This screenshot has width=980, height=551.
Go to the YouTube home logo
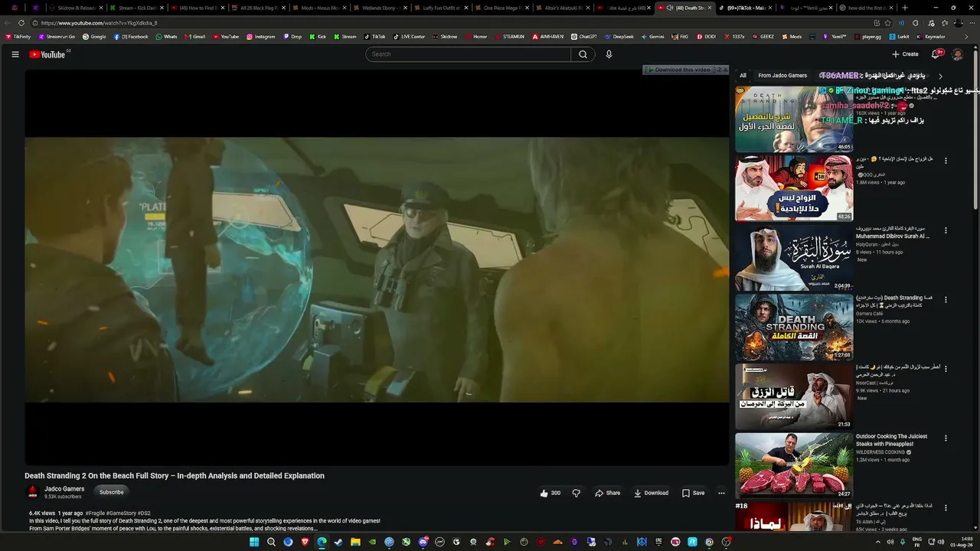pos(47,54)
